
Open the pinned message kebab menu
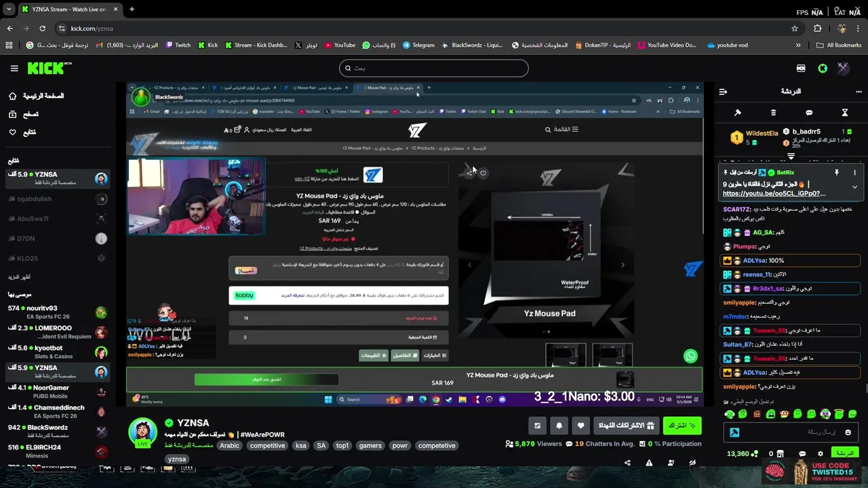coord(854,173)
